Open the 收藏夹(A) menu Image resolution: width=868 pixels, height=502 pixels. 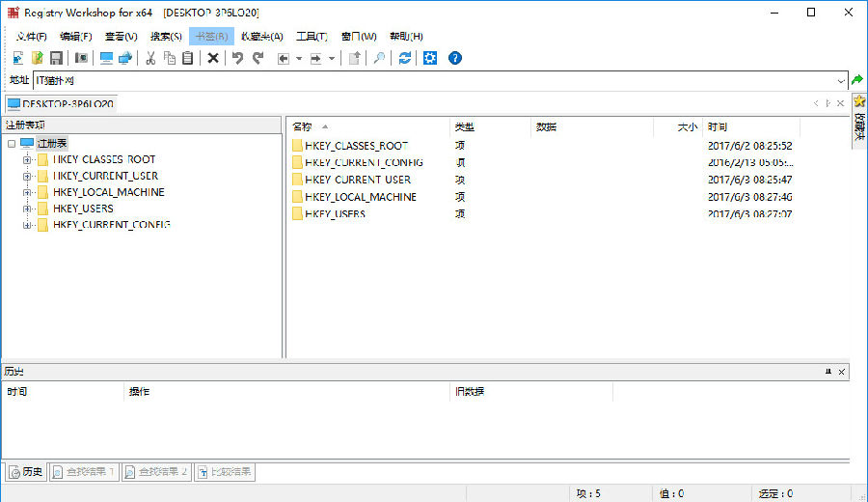pos(261,37)
